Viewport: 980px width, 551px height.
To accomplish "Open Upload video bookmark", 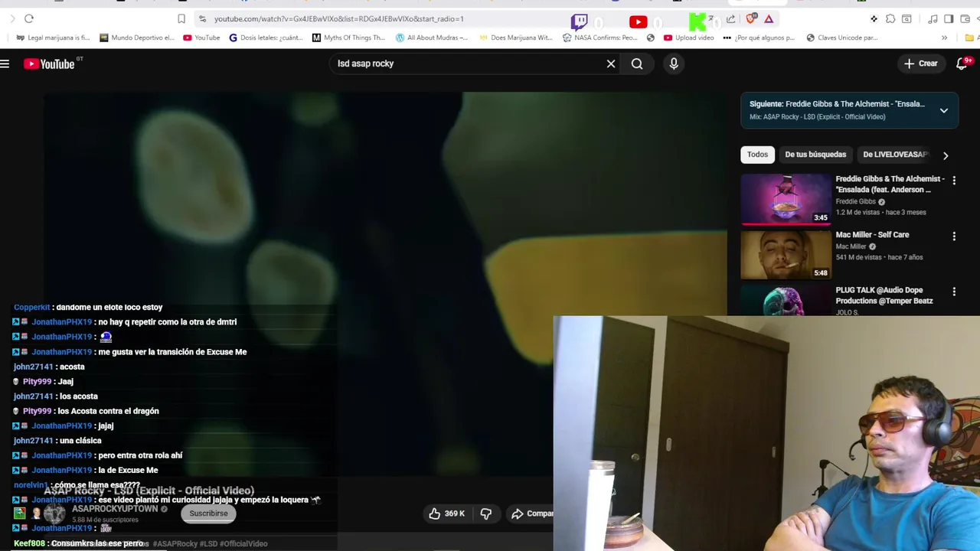I will pyautogui.click(x=689, y=37).
